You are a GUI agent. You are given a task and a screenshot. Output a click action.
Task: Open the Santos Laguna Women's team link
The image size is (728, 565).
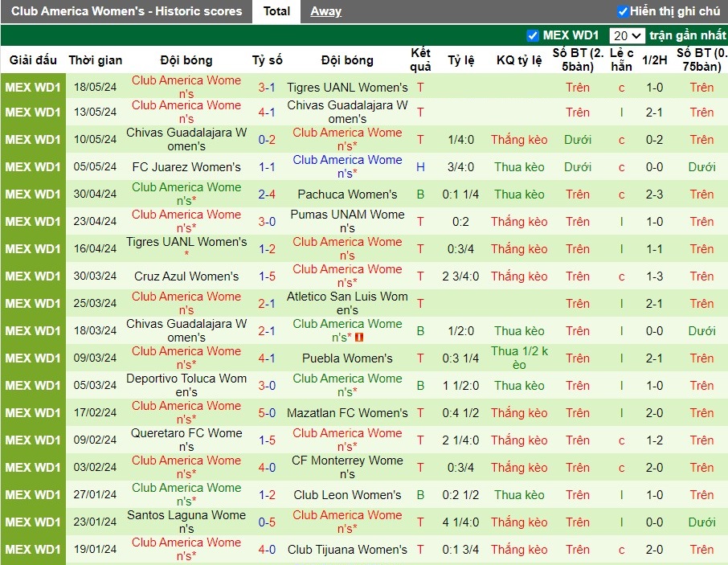pyautogui.click(x=186, y=522)
